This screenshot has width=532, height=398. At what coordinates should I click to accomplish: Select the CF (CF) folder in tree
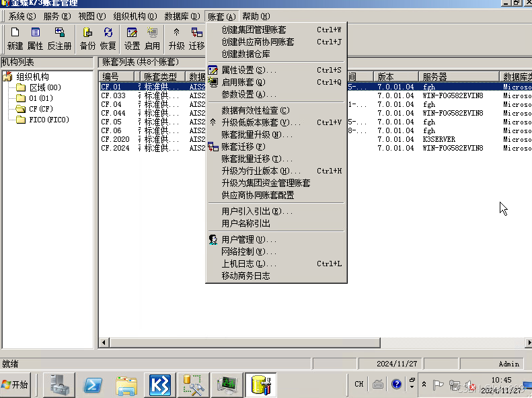(x=41, y=109)
